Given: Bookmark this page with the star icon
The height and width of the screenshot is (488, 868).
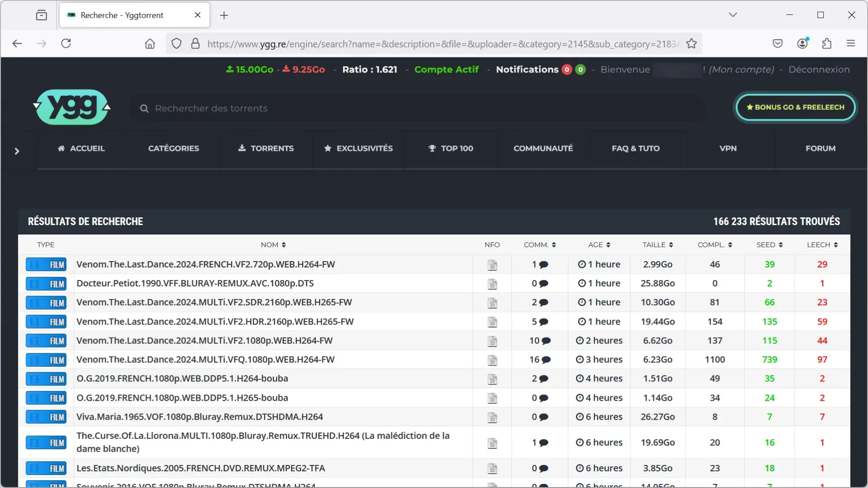Looking at the screenshot, I should coord(691,43).
